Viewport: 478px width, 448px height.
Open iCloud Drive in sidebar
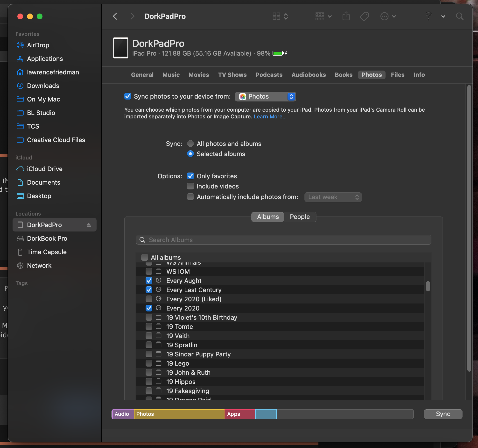[45, 169]
